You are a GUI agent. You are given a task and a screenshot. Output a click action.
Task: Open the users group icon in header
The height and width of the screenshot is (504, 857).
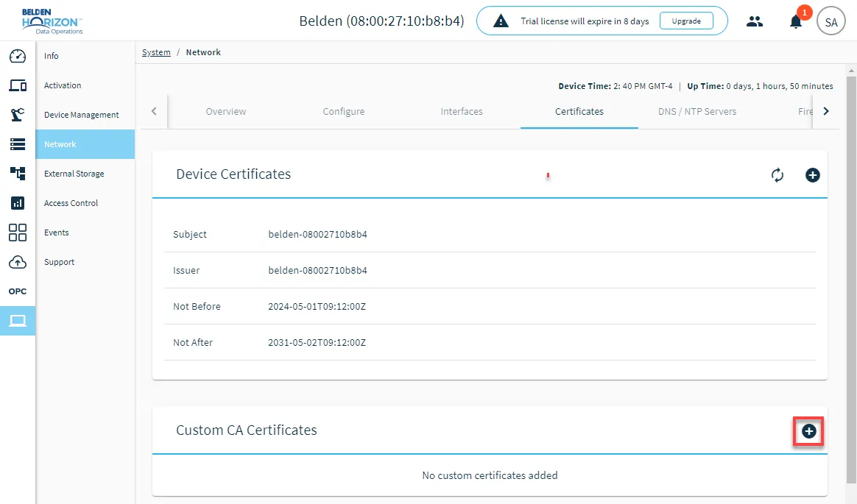click(755, 21)
